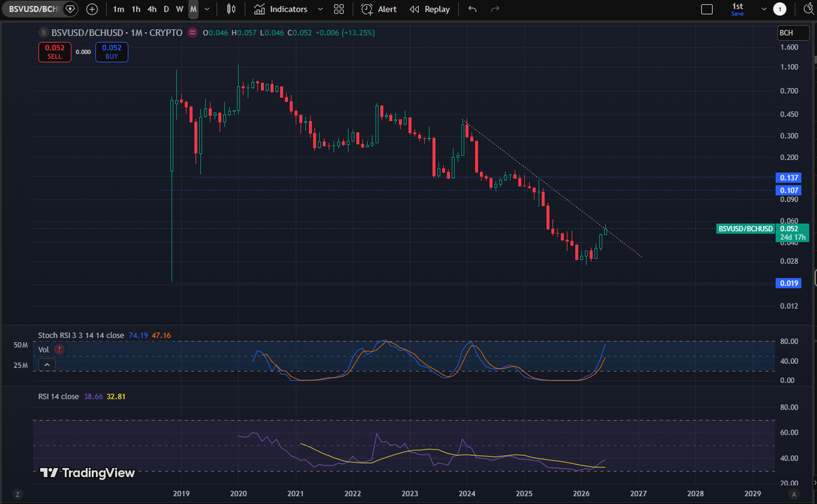817x504 pixels.
Task: Switch to the W weekly timeframe
Action: [x=180, y=10]
